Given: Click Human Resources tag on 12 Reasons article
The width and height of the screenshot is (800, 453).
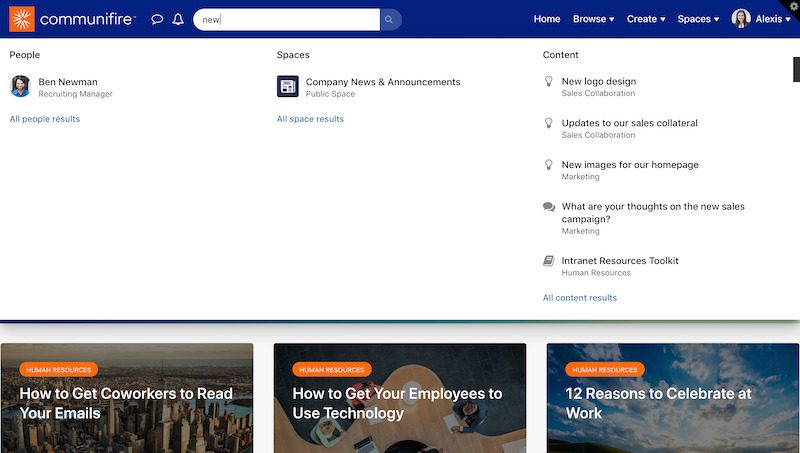Looking at the screenshot, I should (x=605, y=369).
